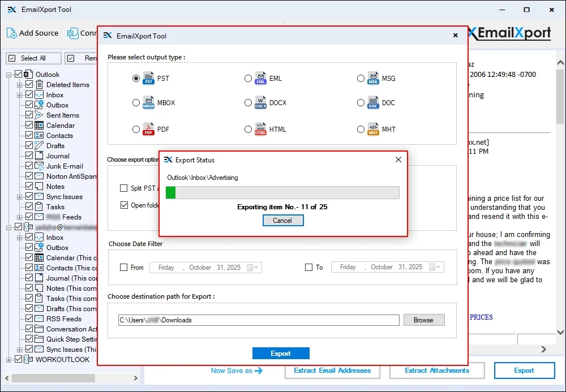Select the PST output format icon
This screenshot has height=392, width=566.
click(148, 79)
